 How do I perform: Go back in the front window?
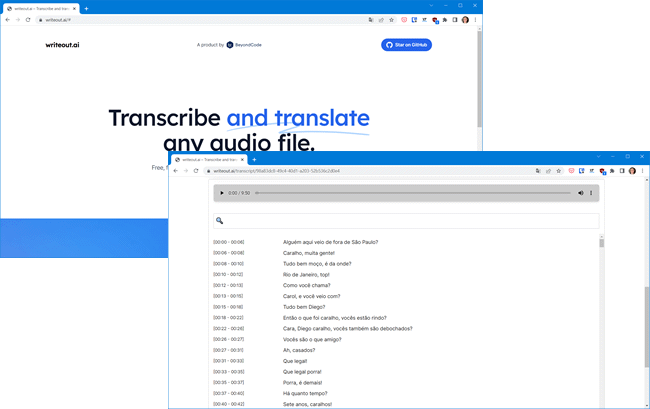tap(176, 171)
